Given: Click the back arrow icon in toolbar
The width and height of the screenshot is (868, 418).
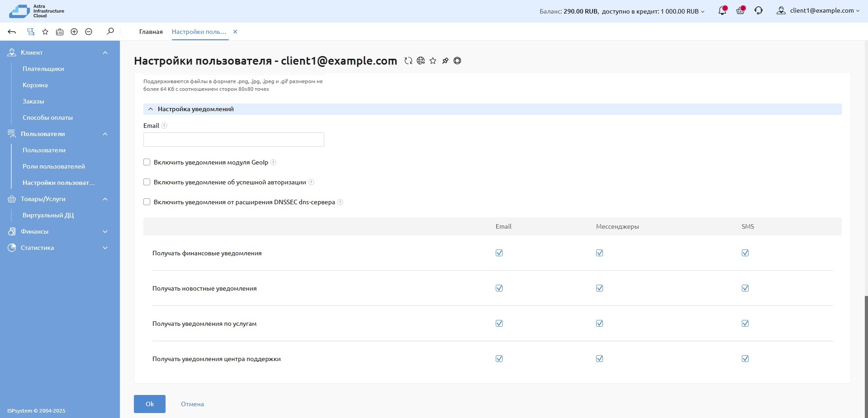Looking at the screenshot, I should [12, 32].
